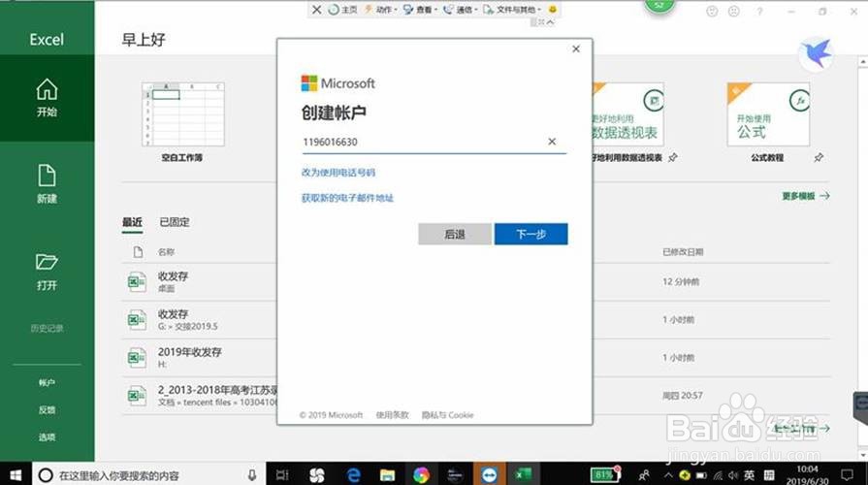
Task: Open 帐户 account in sidebar
Action: click(48, 382)
